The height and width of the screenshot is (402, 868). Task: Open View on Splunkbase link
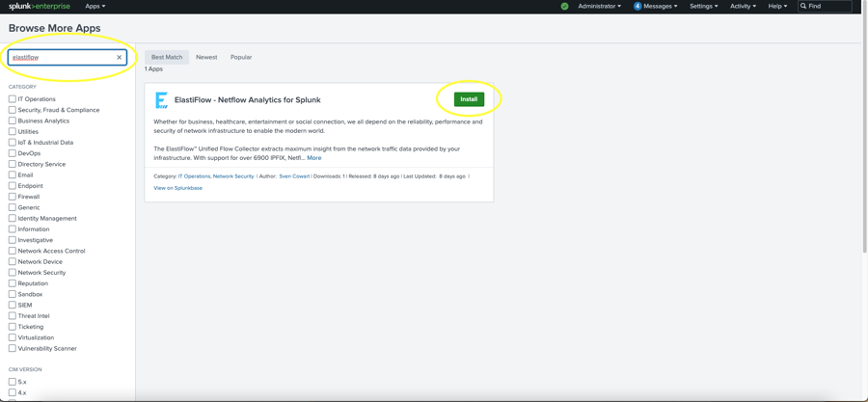pyautogui.click(x=177, y=188)
